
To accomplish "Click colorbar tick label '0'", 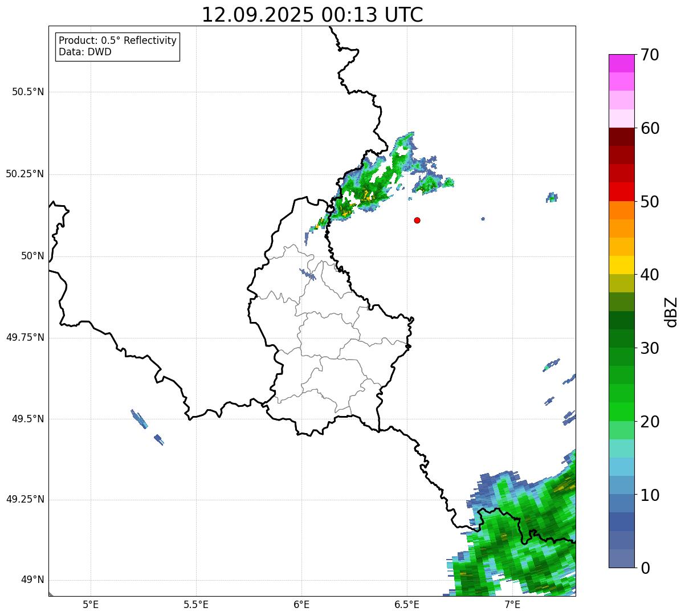I will click(x=645, y=568).
